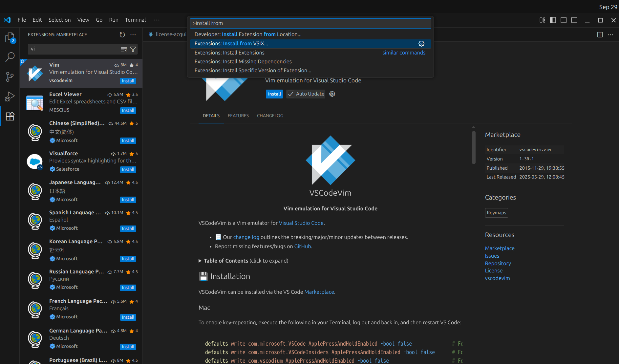Open Run and Debug view
Screen dimensions: 619x364
click(x=10, y=96)
